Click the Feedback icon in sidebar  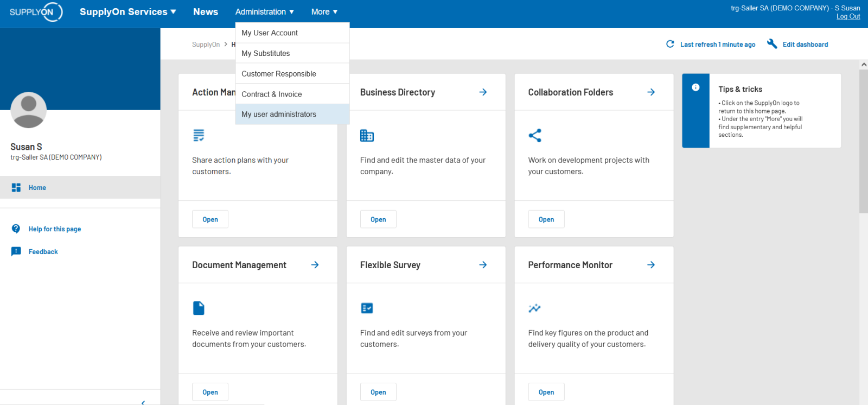click(16, 251)
